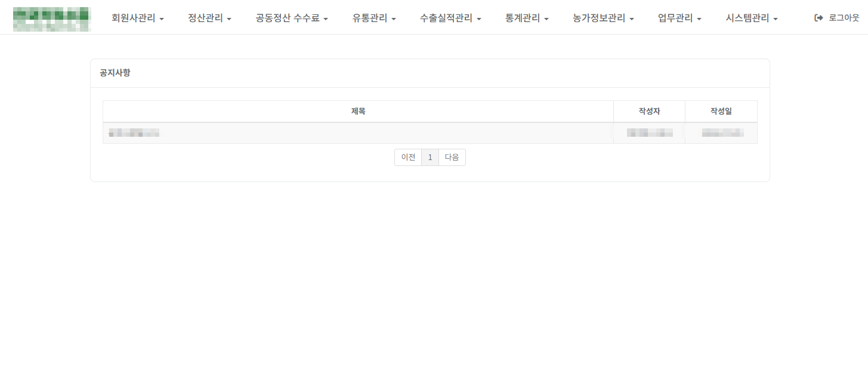The width and height of the screenshot is (868, 384).
Task: Click the 제목 column header
Action: pyautogui.click(x=358, y=112)
